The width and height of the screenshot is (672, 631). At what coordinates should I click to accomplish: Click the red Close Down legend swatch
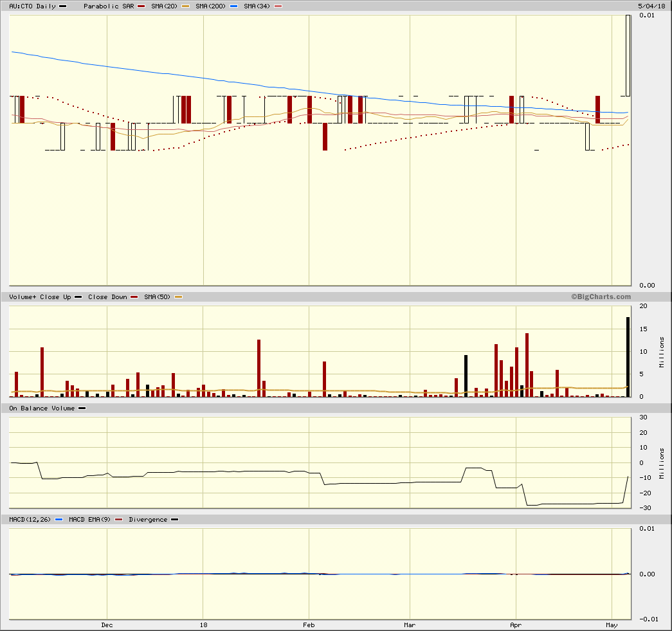pos(134,297)
